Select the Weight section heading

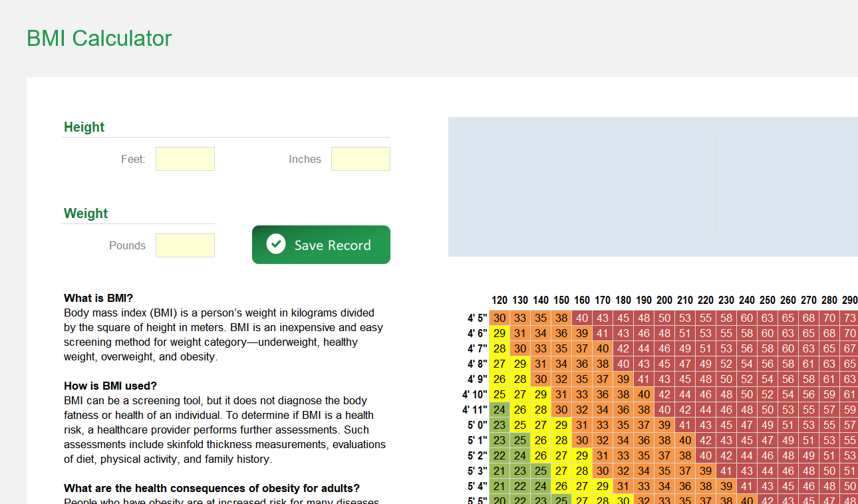86,213
